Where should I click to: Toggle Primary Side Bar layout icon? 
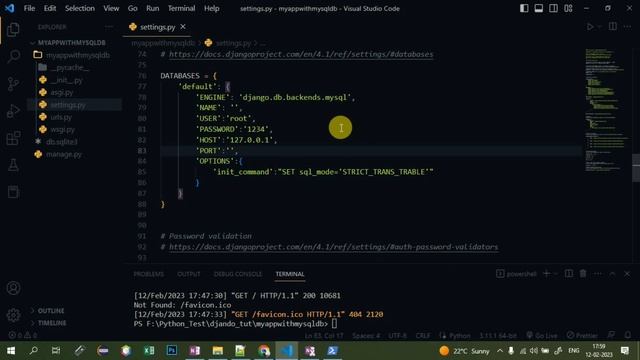point(524,8)
